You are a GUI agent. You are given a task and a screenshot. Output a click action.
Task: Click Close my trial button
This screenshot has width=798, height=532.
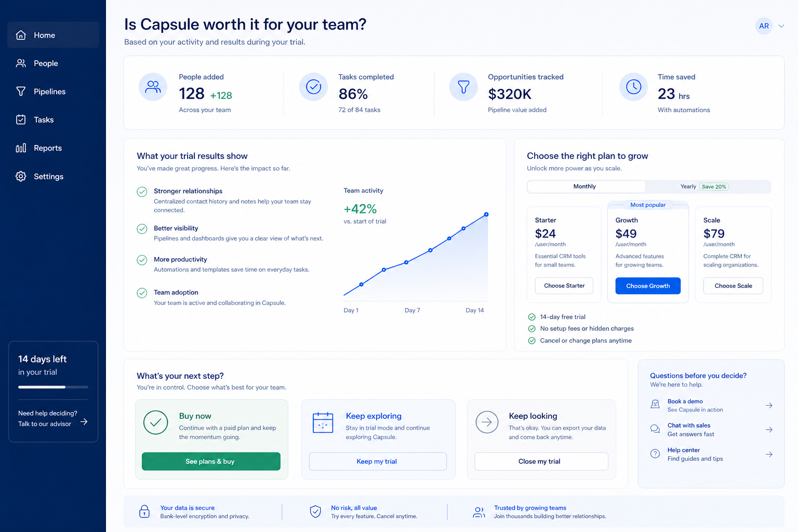click(541, 461)
